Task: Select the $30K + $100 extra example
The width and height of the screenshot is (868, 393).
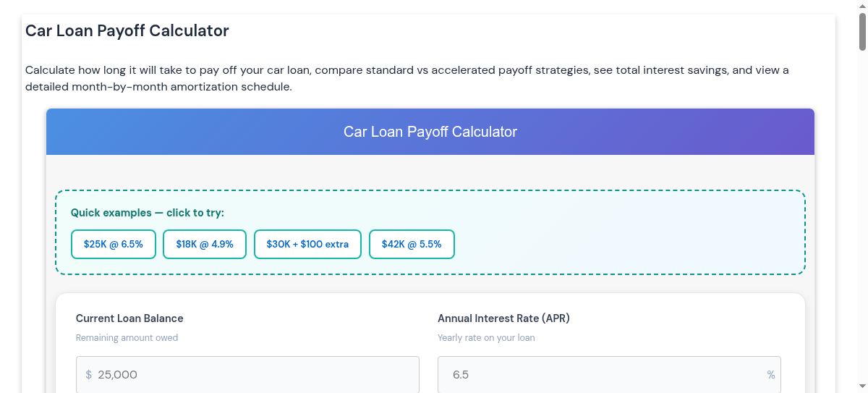Action: (x=307, y=244)
